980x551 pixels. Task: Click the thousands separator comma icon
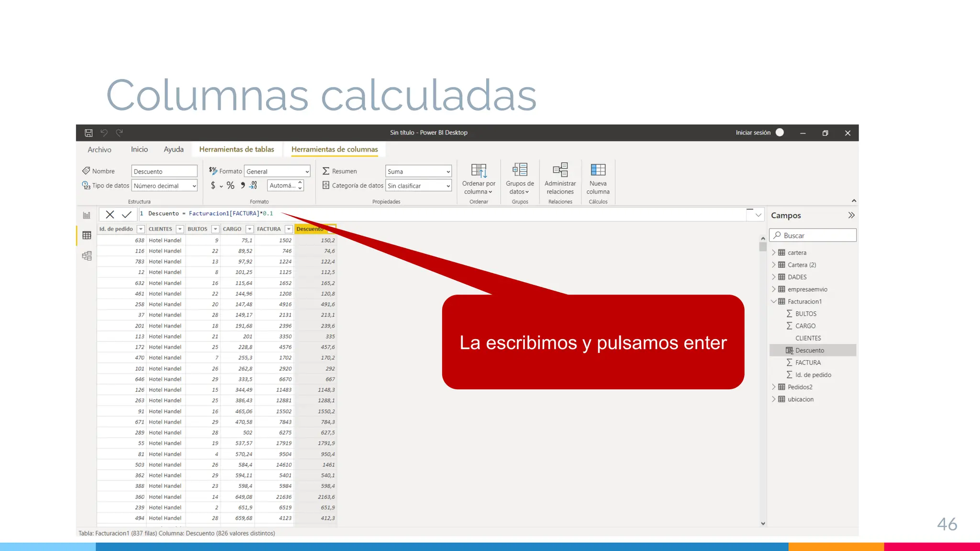[243, 186]
